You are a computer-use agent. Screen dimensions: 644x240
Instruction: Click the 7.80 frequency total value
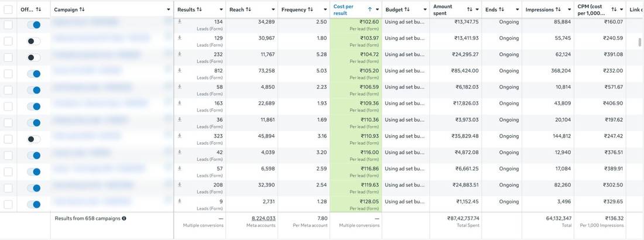(322, 218)
